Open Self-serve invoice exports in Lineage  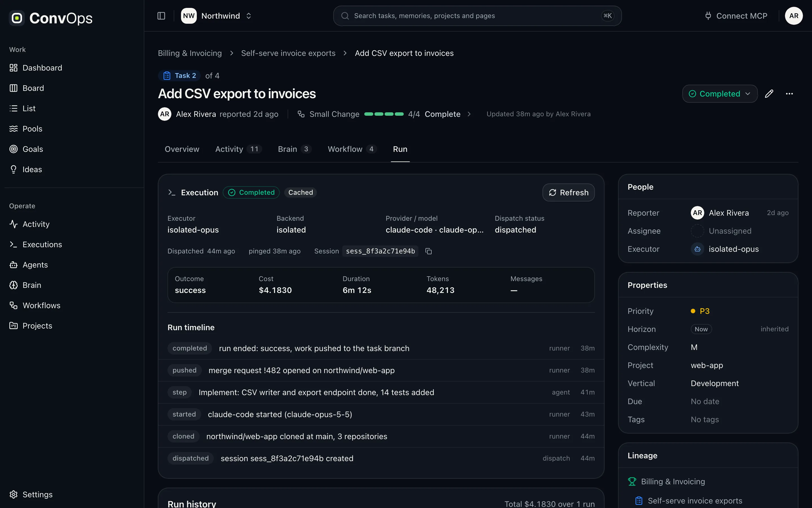[695, 501]
